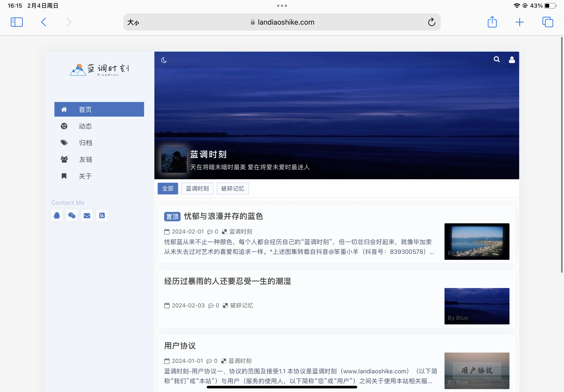Image resolution: width=564 pixels, height=392 pixels.
Task: Click the email contact icon
Action: coord(87,215)
